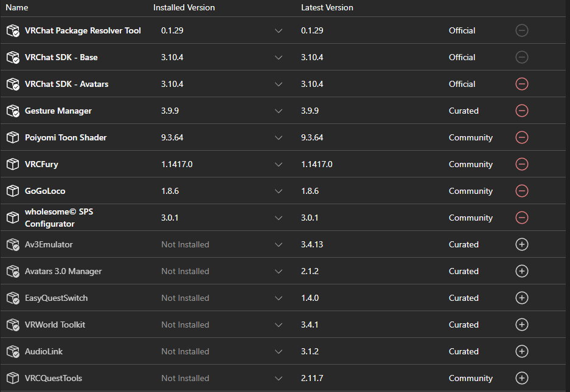Click the Community label for GoGoLoco

click(471, 191)
